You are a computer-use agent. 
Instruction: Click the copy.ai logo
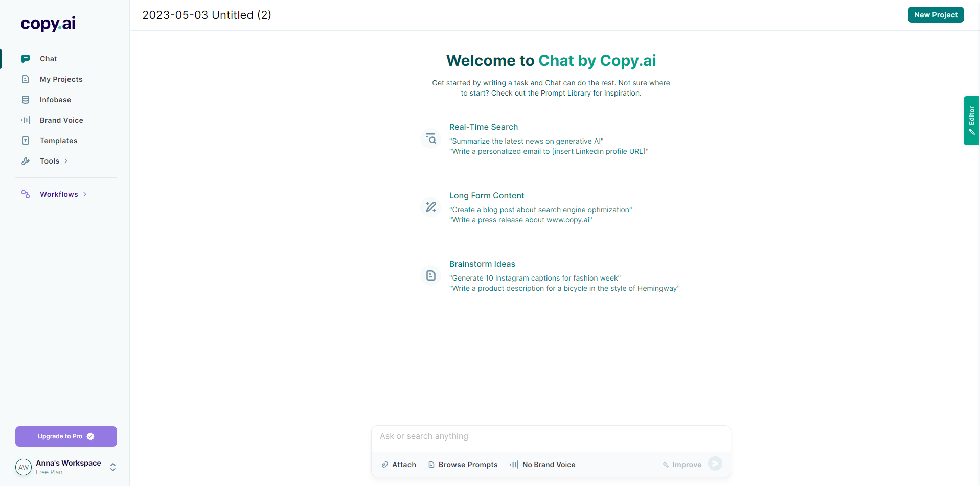pyautogui.click(x=48, y=24)
